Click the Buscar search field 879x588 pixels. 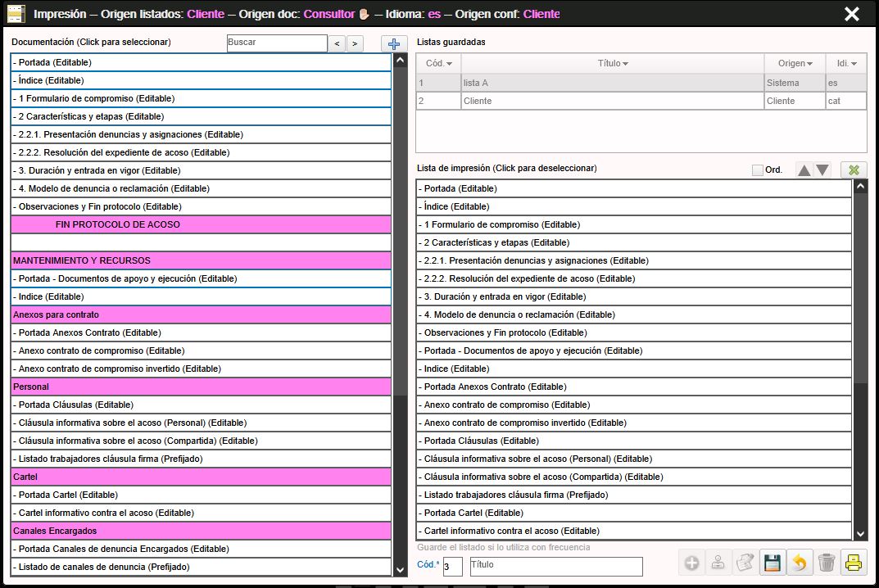point(276,43)
